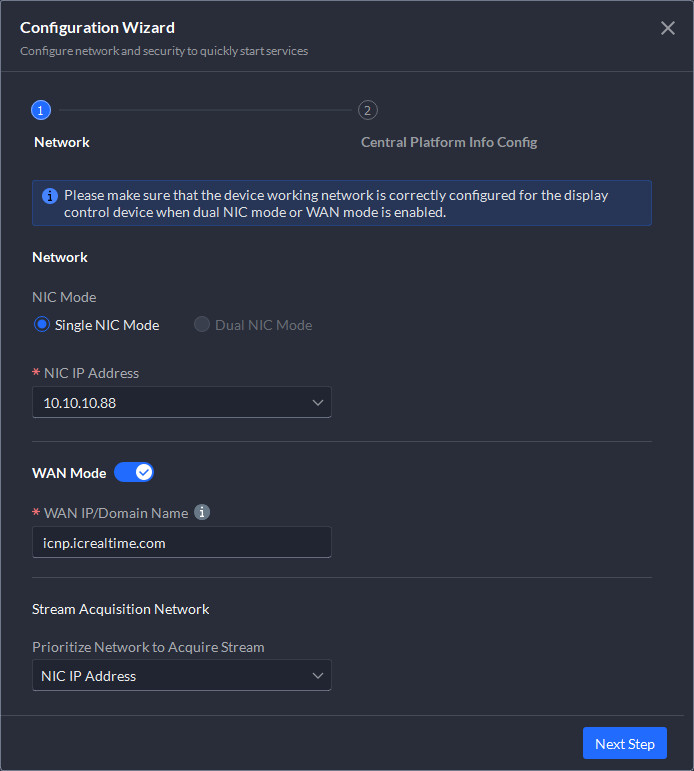
Task: Click the step 1 circle indicator
Action: tap(41, 110)
